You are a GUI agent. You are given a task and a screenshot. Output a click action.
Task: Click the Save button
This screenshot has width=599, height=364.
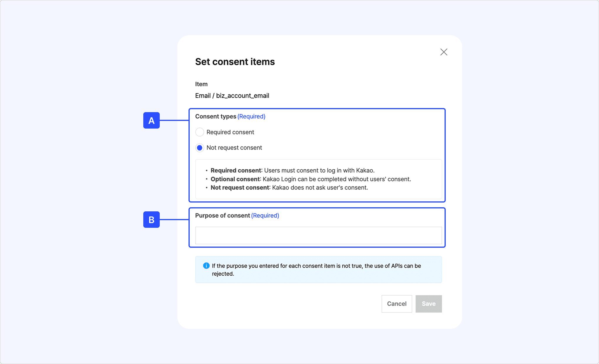pos(428,304)
